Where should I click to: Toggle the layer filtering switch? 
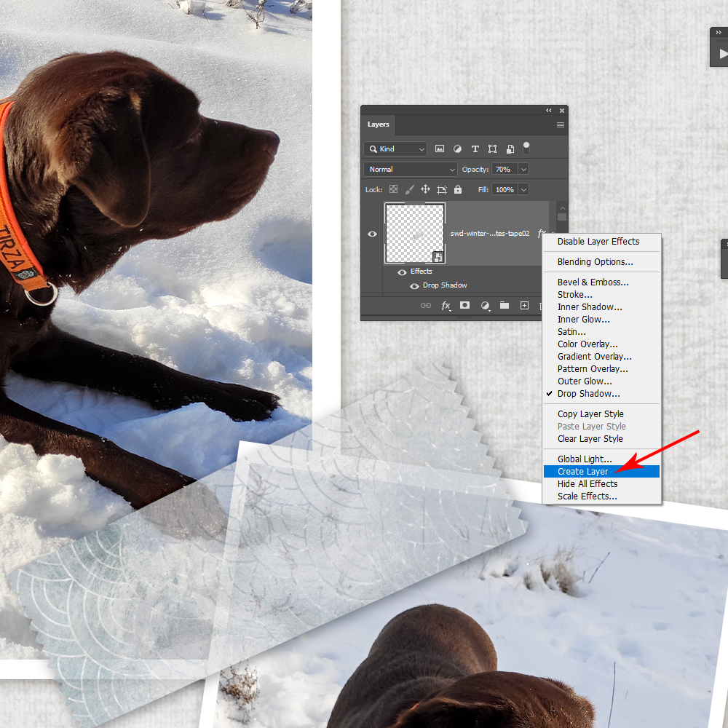tap(526, 148)
